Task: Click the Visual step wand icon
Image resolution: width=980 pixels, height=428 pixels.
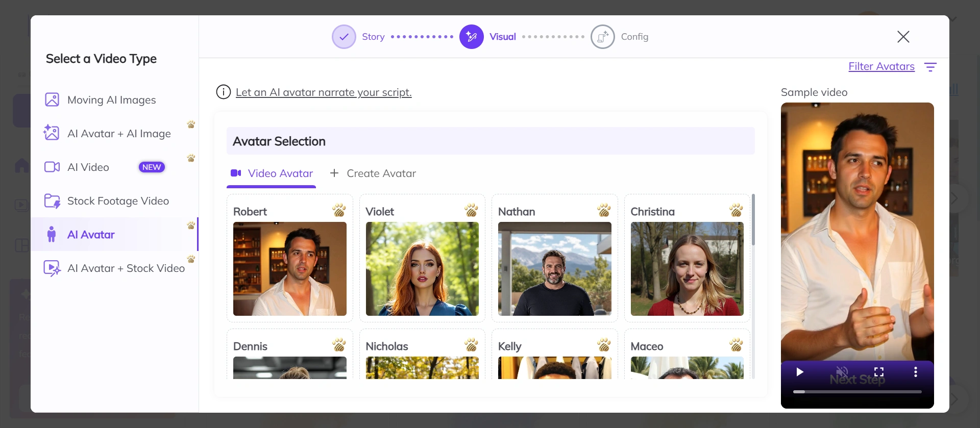Action: [x=472, y=37]
